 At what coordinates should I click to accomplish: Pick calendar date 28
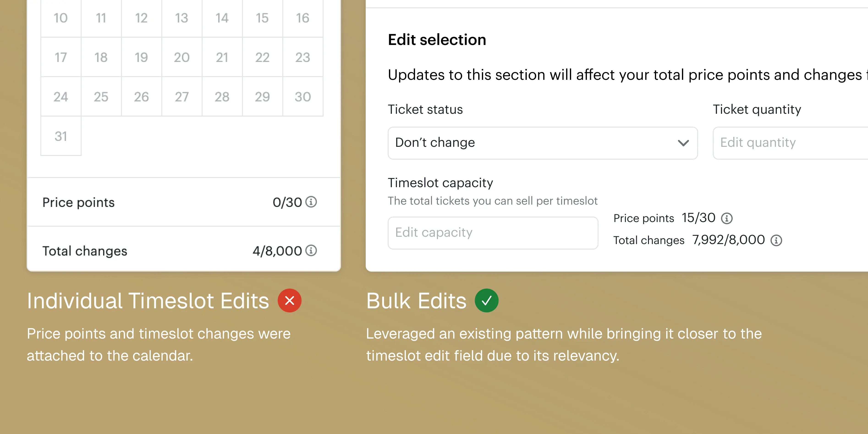[x=222, y=97]
